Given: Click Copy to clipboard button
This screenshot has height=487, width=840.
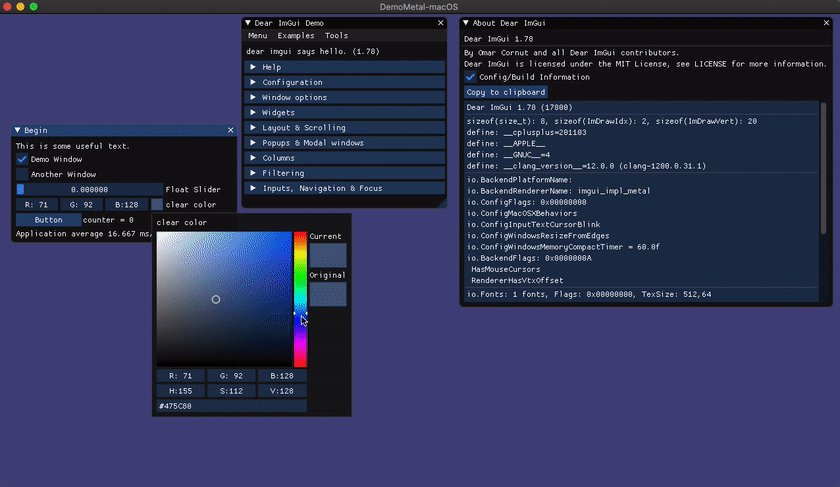Looking at the screenshot, I should point(506,92).
